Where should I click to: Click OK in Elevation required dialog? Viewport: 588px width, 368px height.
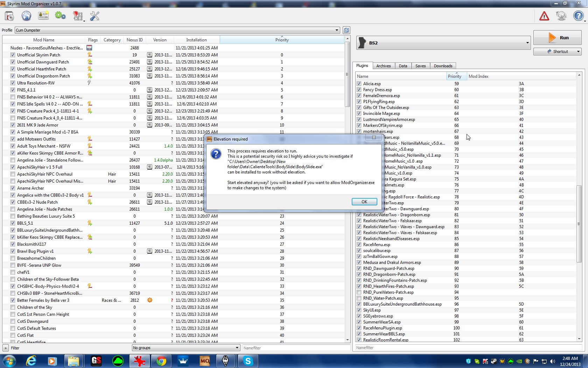click(364, 202)
